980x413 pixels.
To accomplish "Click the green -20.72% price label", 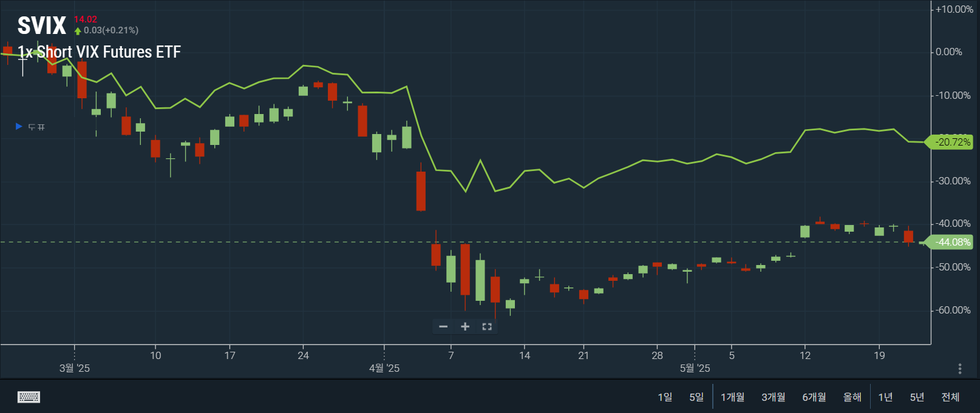I will point(949,142).
